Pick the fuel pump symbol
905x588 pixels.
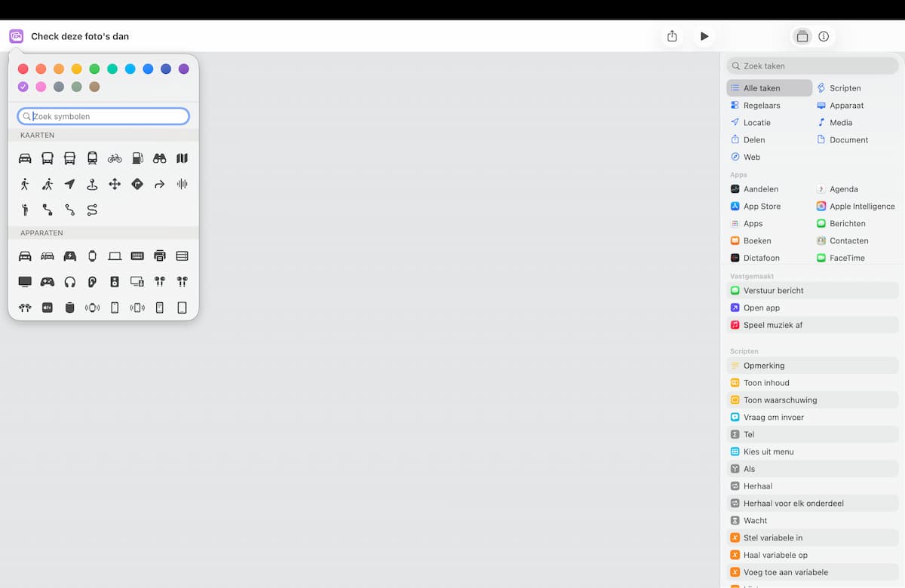point(137,158)
